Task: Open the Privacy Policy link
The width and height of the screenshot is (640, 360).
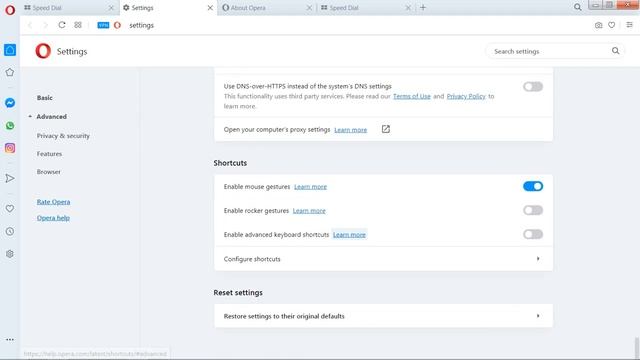Action: click(466, 96)
